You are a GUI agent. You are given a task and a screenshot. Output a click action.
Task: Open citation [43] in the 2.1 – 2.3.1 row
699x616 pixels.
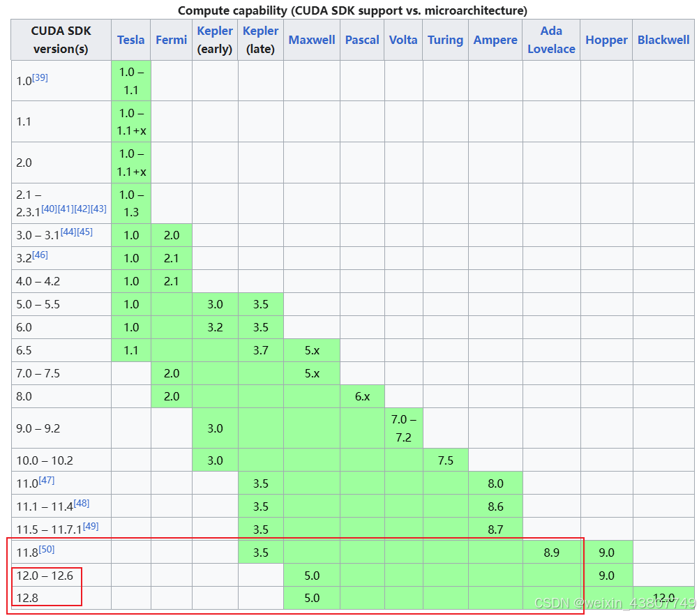tap(98, 209)
